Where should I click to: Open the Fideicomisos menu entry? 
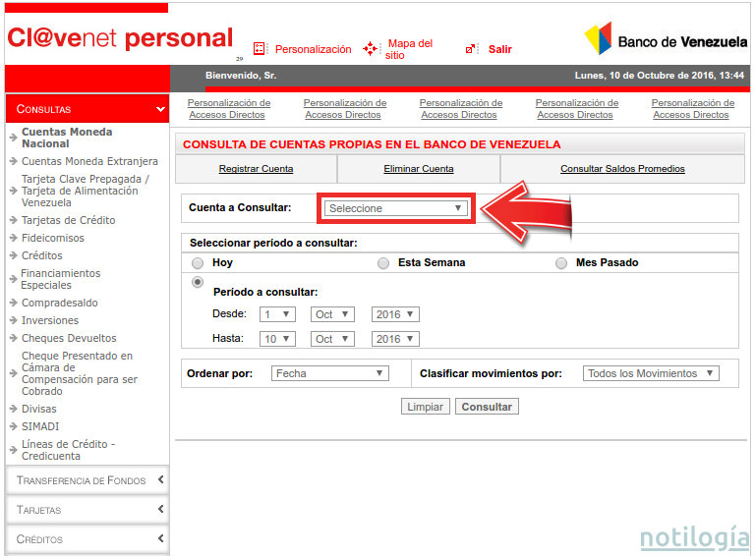click(x=53, y=238)
